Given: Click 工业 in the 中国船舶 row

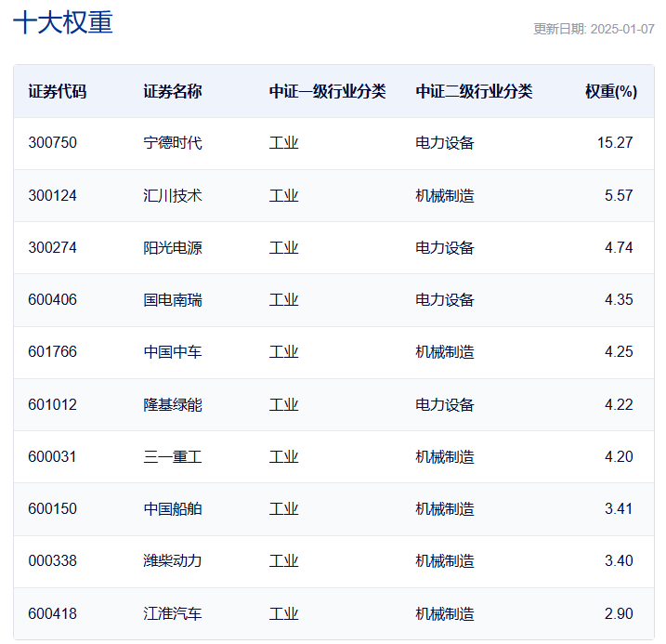Looking at the screenshot, I should tap(283, 508).
